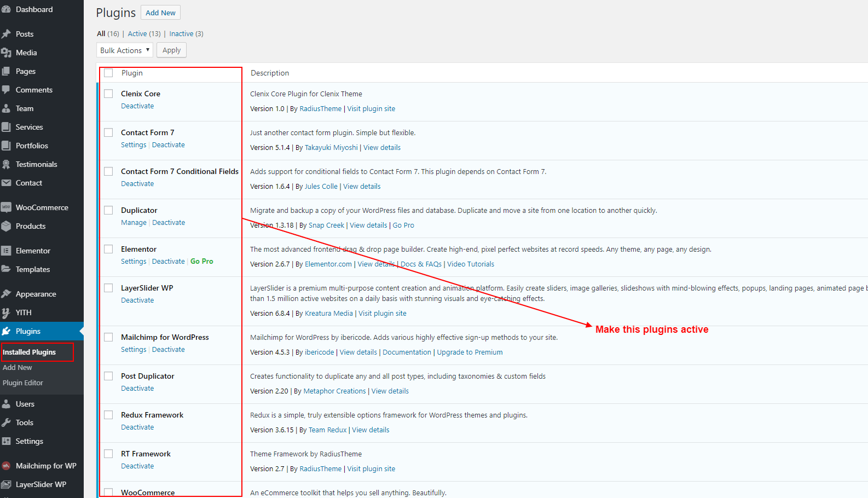Open Takayuki Miyoshi author link
Image resolution: width=868 pixels, height=498 pixels.
pyautogui.click(x=331, y=148)
